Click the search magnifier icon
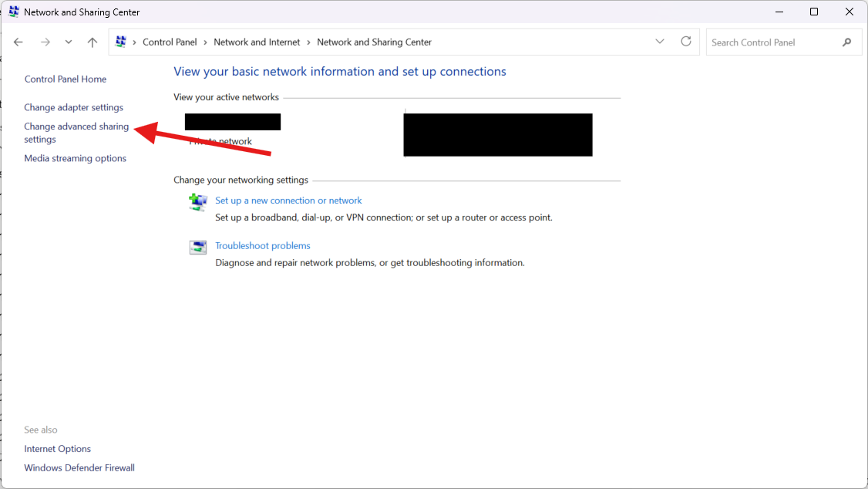The width and height of the screenshot is (868, 489). (x=847, y=42)
